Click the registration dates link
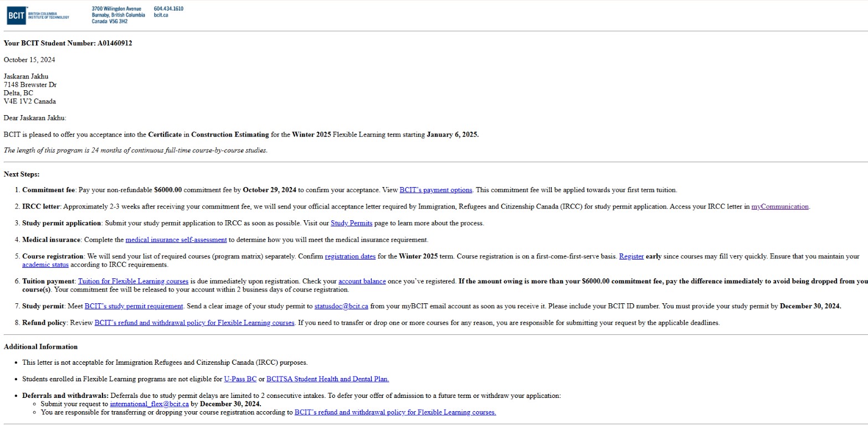 pos(350,256)
